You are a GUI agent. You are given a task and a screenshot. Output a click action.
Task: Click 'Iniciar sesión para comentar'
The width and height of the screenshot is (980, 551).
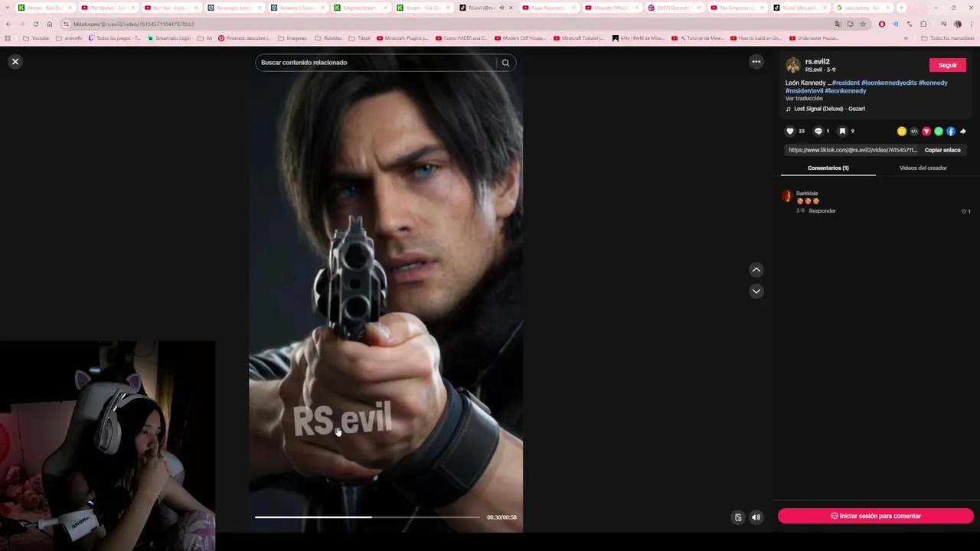[x=875, y=516]
